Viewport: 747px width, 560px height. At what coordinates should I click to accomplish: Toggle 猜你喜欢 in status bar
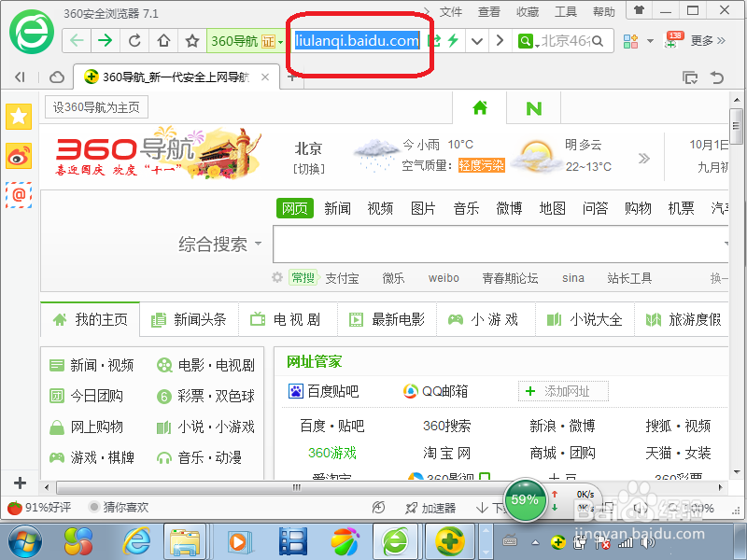[x=120, y=507]
